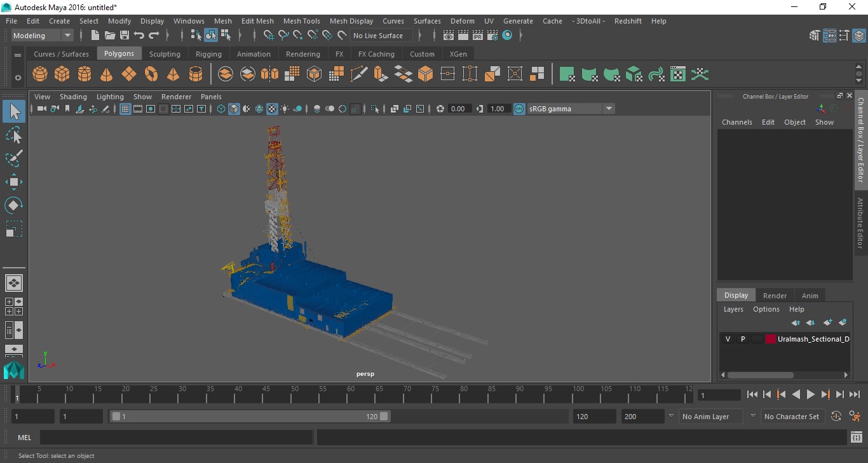The image size is (868, 463).
Task: Open the Redshift menu
Action: coord(628,21)
